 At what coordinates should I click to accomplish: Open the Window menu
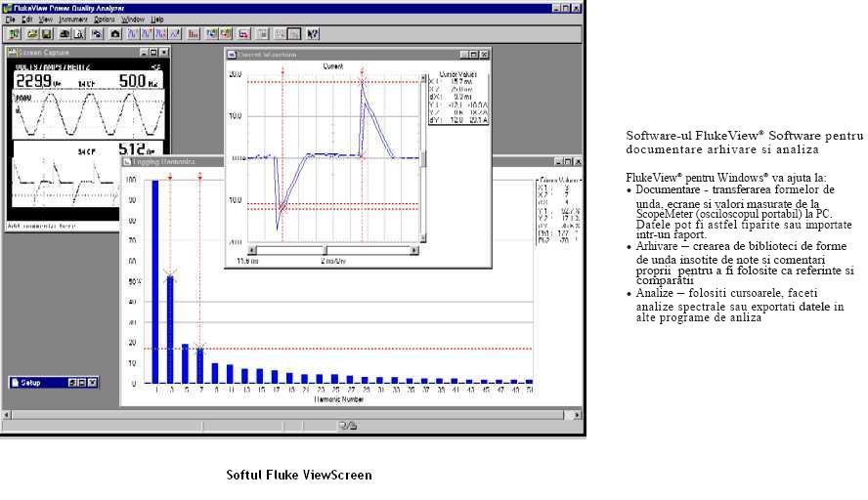click(x=133, y=20)
